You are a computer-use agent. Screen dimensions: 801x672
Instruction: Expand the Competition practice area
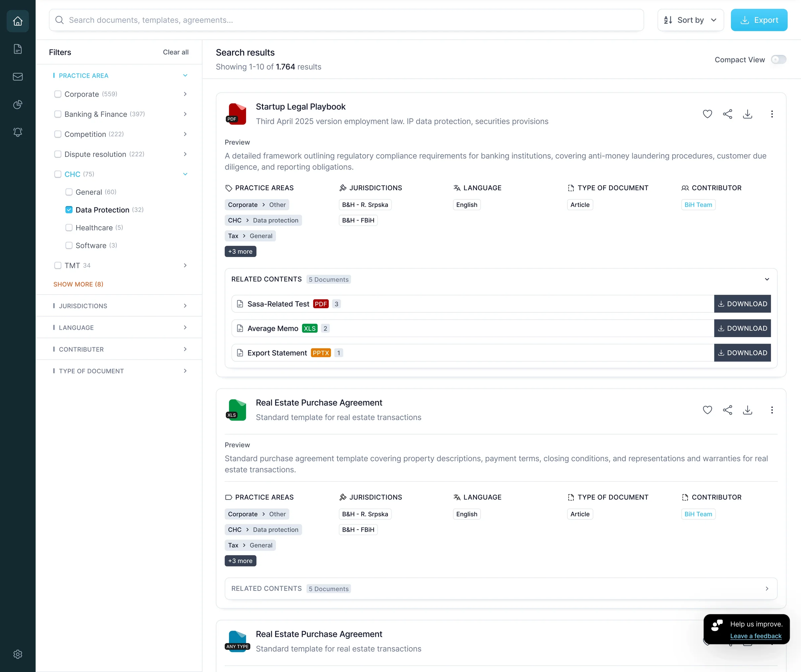[185, 134]
